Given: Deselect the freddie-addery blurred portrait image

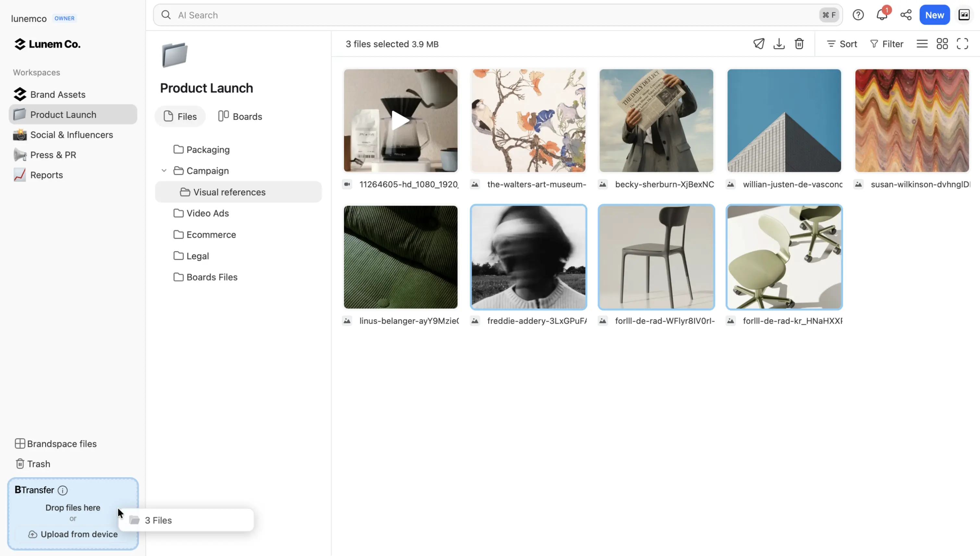Looking at the screenshot, I should click(x=528, y=257).
